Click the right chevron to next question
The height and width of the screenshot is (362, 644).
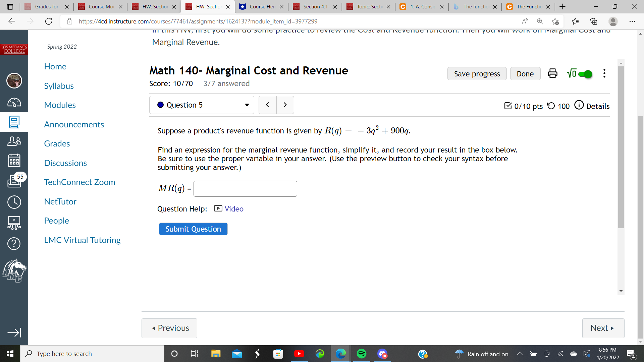[x=285, y=105]
